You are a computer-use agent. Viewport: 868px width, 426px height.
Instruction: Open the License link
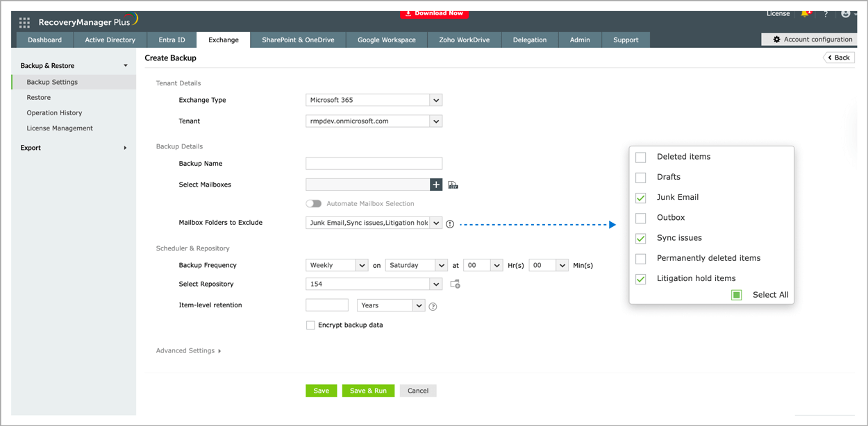click(778, 14)
